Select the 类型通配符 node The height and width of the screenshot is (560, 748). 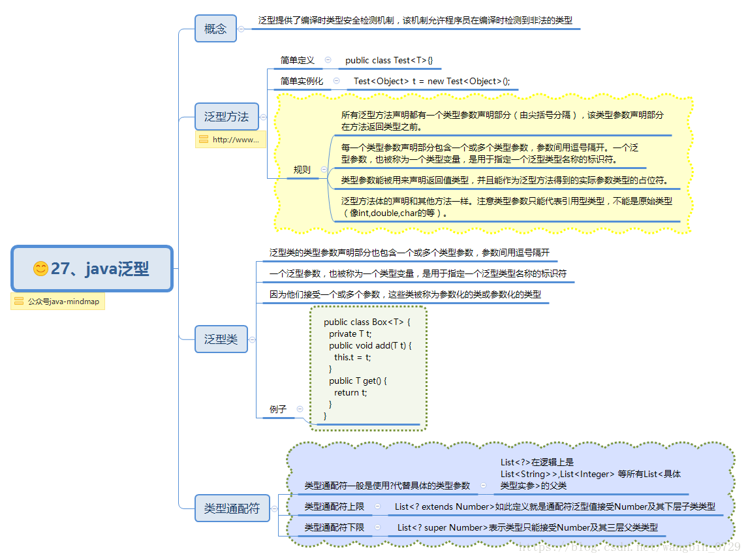click(x=232, y=508)
